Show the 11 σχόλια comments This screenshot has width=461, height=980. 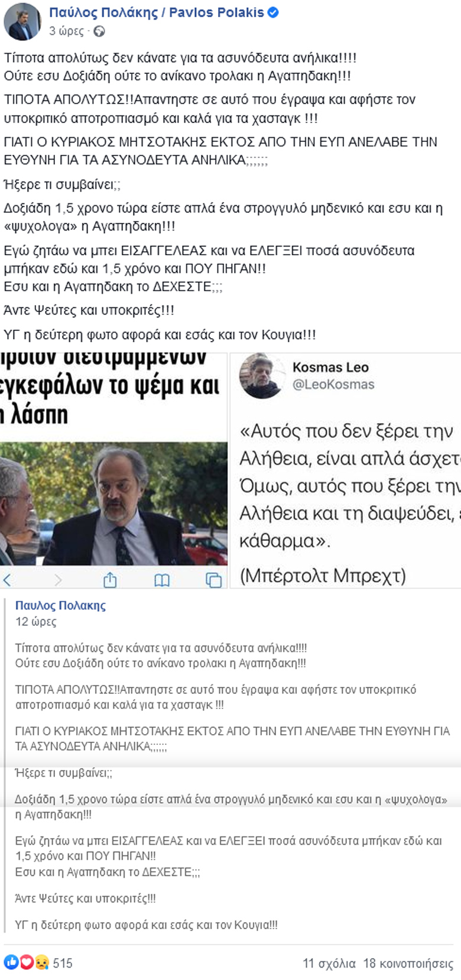point(329,963)
